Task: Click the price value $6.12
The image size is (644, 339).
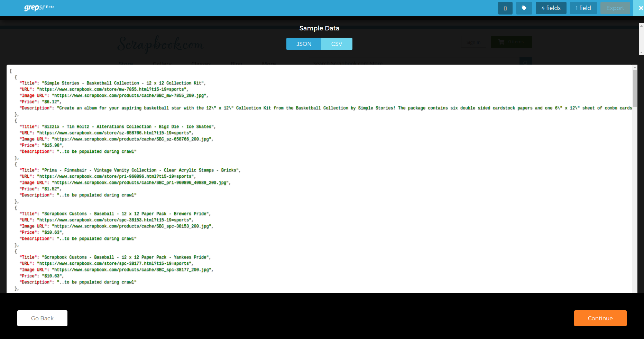Action: (50, 102)
